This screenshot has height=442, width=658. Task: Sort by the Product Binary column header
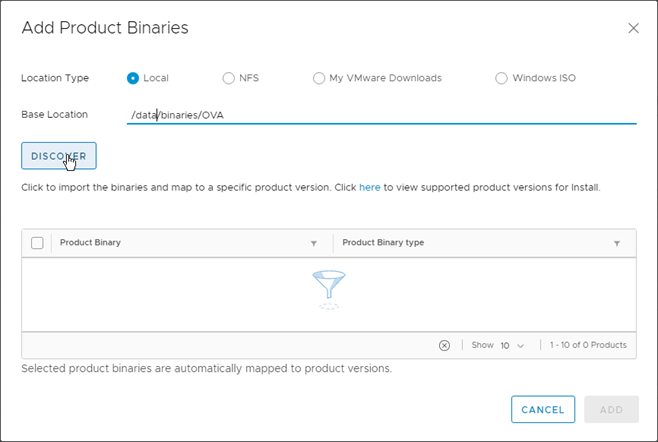(x=91, y=243)
